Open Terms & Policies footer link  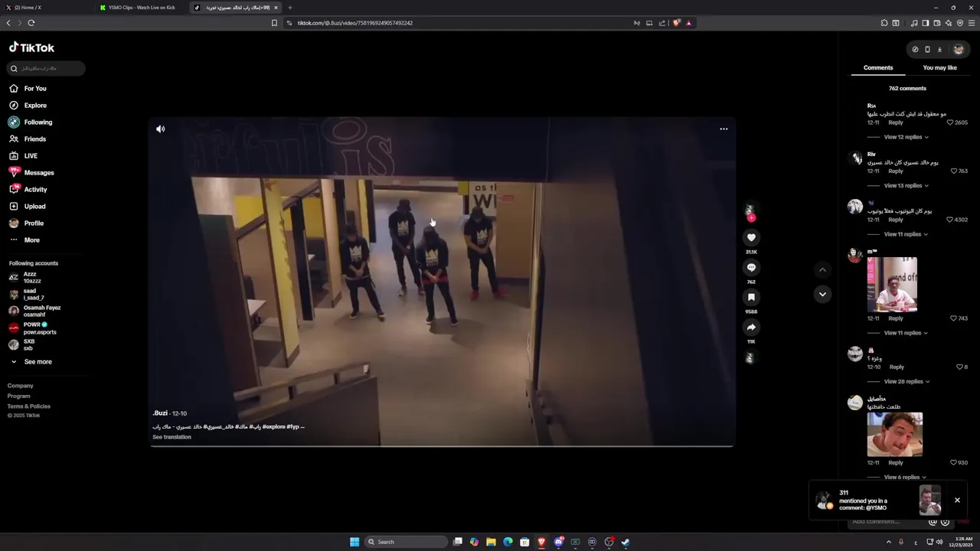coord(29,406)
